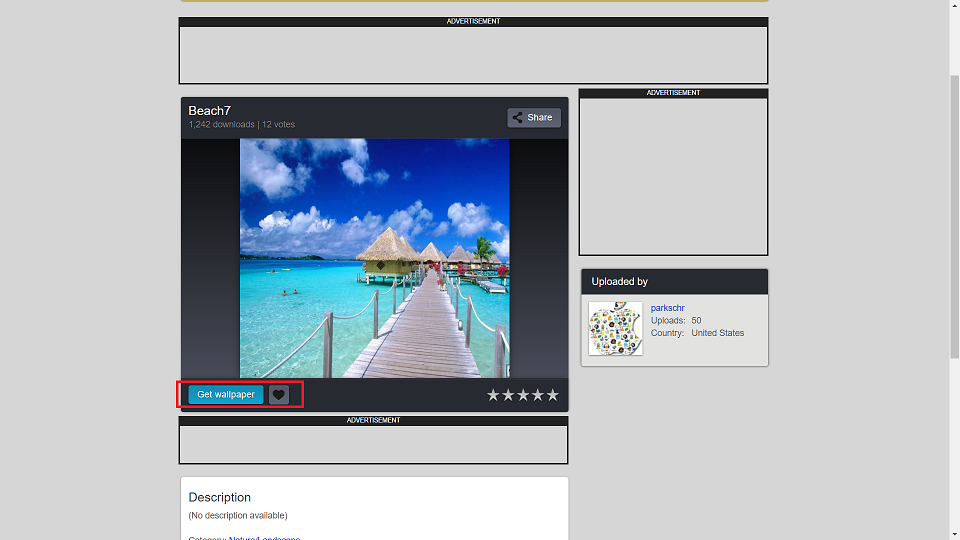Rate wallpaper two stars
Image resolution: width=960 pixels, height=540 pixels.
[508, 395]
